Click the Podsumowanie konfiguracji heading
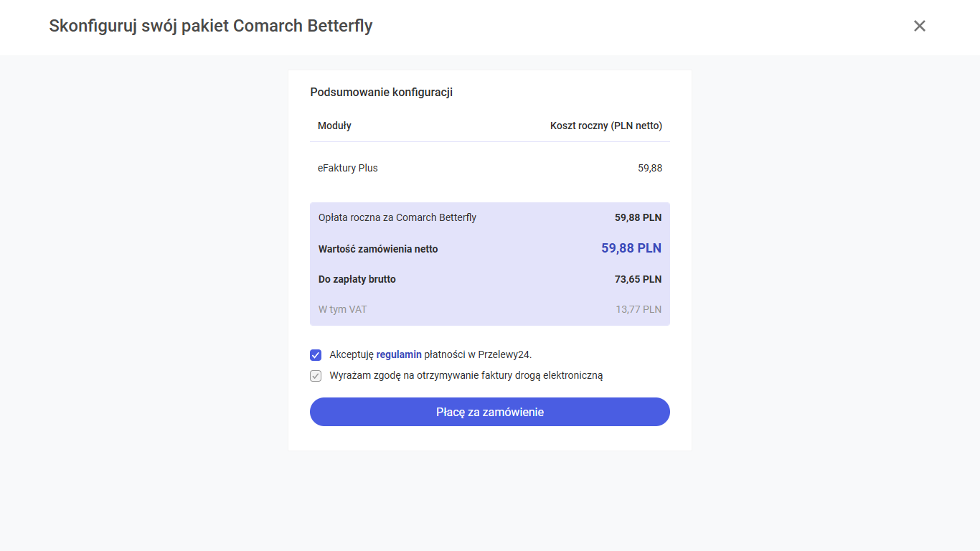The width and height of the screenshot is (980, 551). [x=381, y=93]
